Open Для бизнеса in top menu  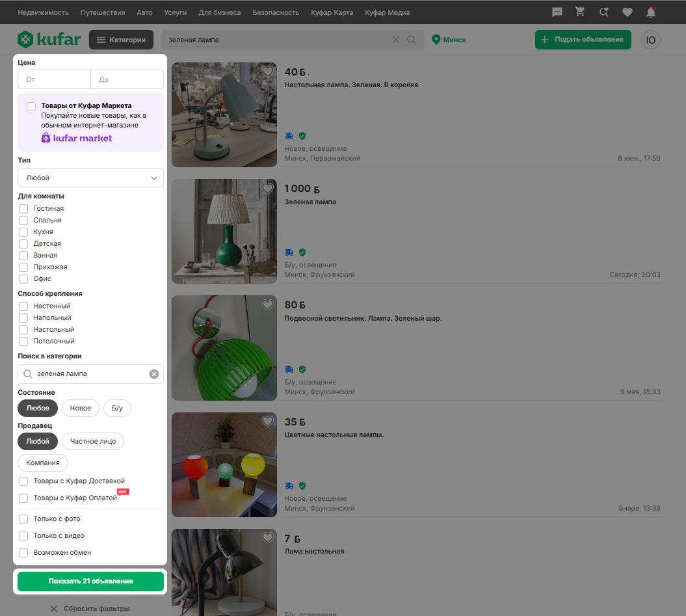(x=220, y=13)
